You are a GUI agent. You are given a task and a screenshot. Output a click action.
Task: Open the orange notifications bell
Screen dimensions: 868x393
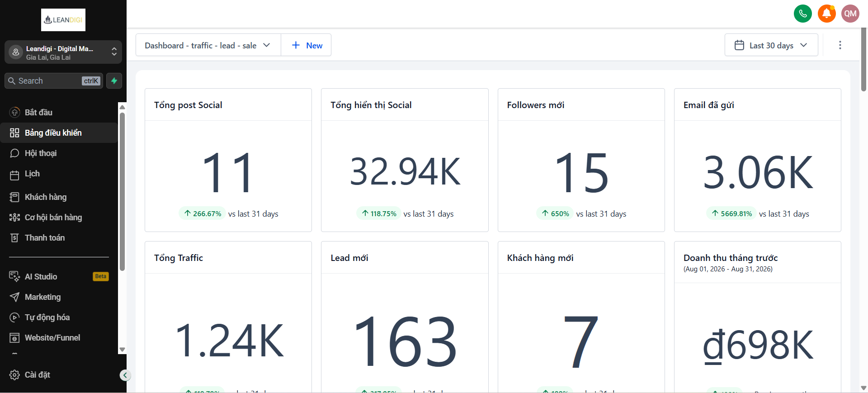click(826, 14)
